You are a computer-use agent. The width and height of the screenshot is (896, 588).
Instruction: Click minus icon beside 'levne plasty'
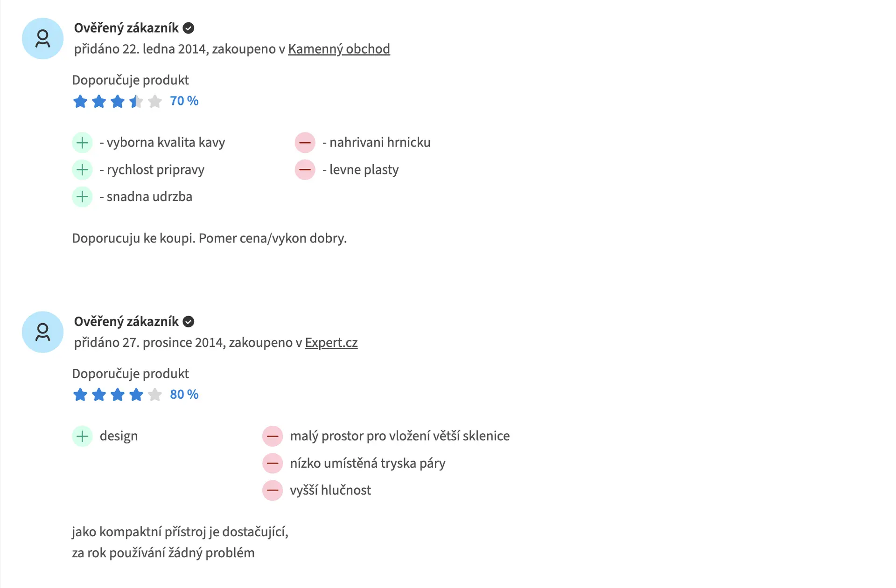point(305,170)
